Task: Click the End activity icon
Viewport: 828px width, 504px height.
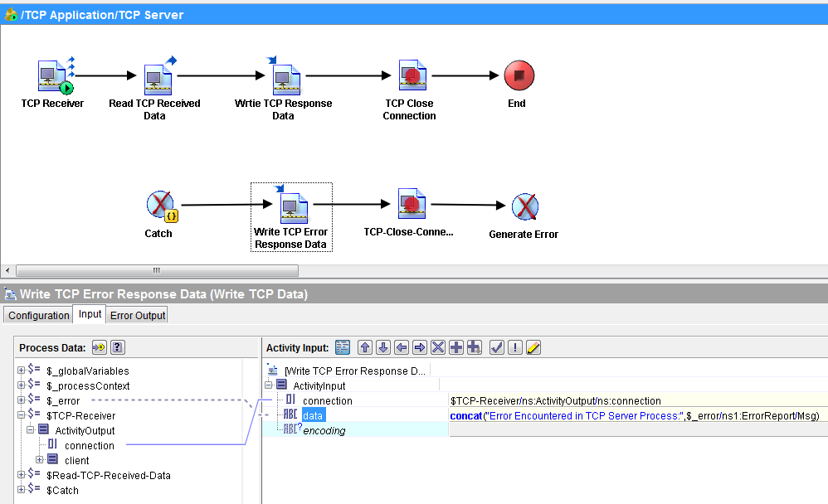Action: click(519, 75)
